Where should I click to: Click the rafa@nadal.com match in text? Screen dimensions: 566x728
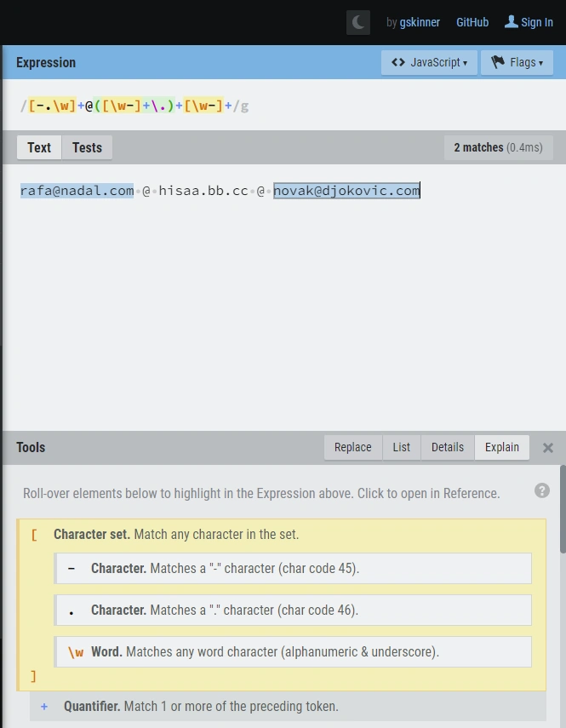click(x=77, y=191)
